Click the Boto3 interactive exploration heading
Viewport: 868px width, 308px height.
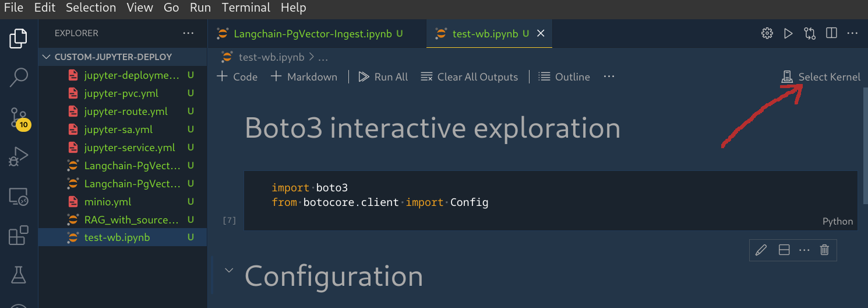432,127
